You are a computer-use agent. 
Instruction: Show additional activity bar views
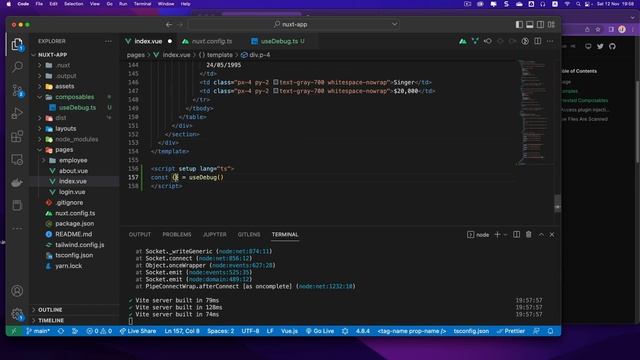[x=17, y=228]
